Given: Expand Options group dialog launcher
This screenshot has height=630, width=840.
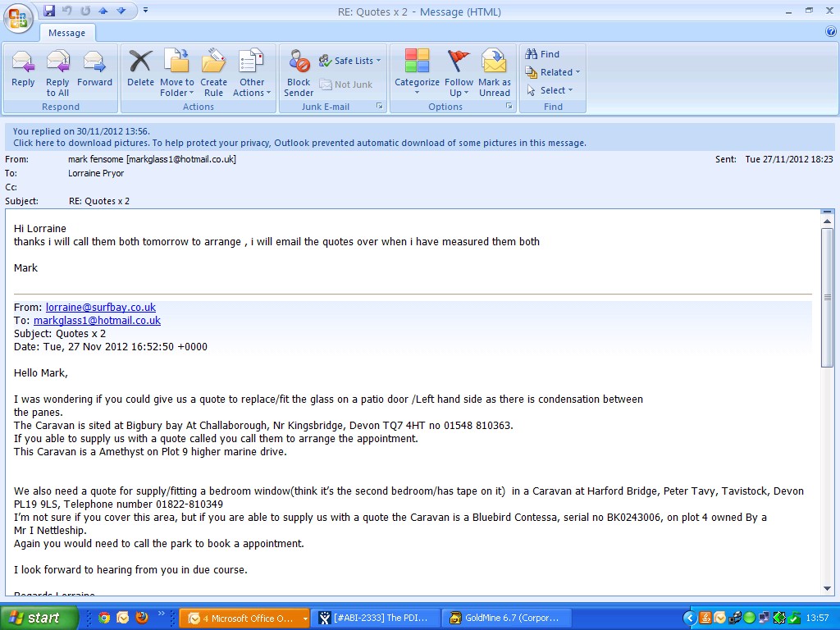Looking at the screenshot, I should coord(509,106).
